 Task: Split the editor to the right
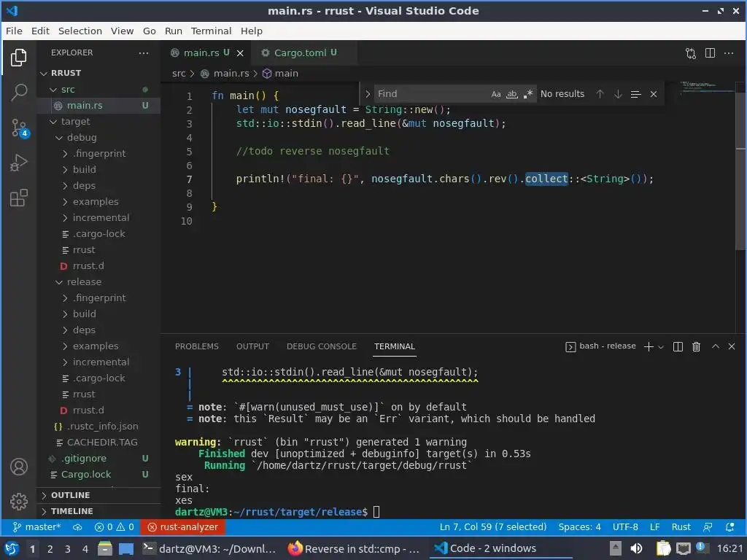[x=710, y=52]
